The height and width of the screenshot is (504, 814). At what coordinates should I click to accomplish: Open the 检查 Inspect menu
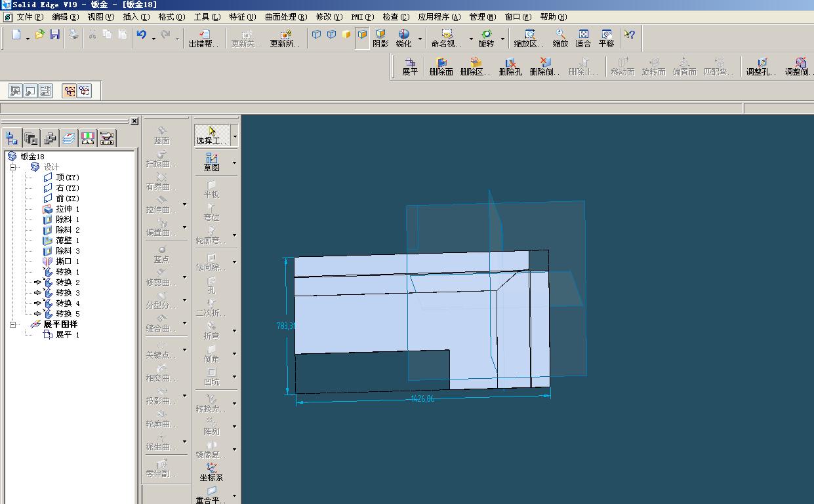click(396, 17)
